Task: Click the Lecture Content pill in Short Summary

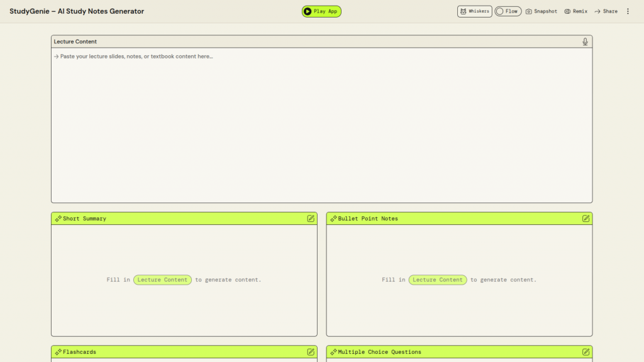Action: (162, 280)
